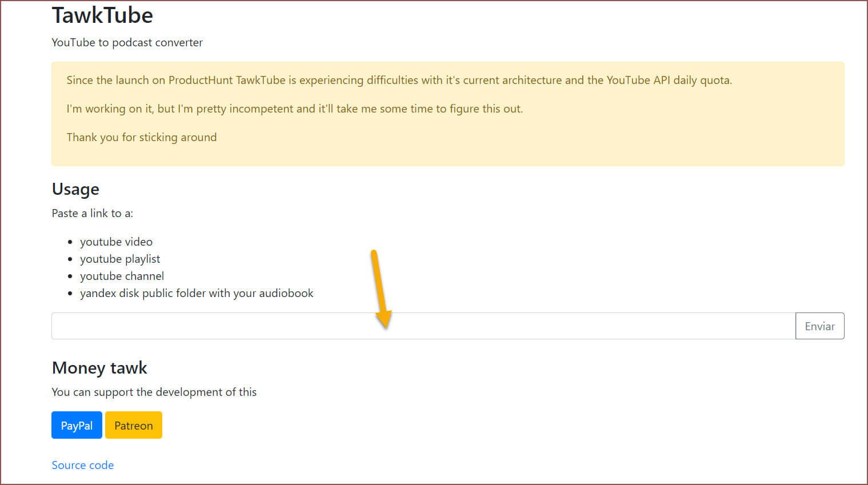
Task: Open the Source code link
Action: point(83,465)
